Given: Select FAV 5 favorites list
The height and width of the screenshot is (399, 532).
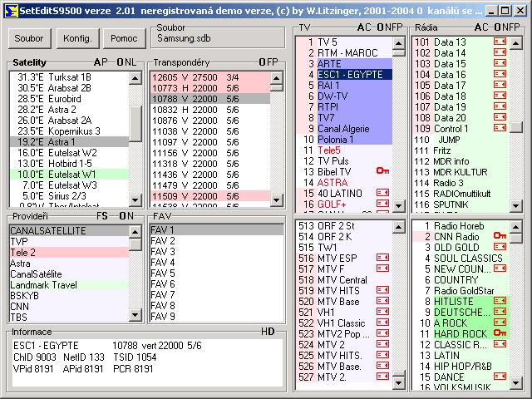Looking at the screenshot, I should (x=216, y=273).
